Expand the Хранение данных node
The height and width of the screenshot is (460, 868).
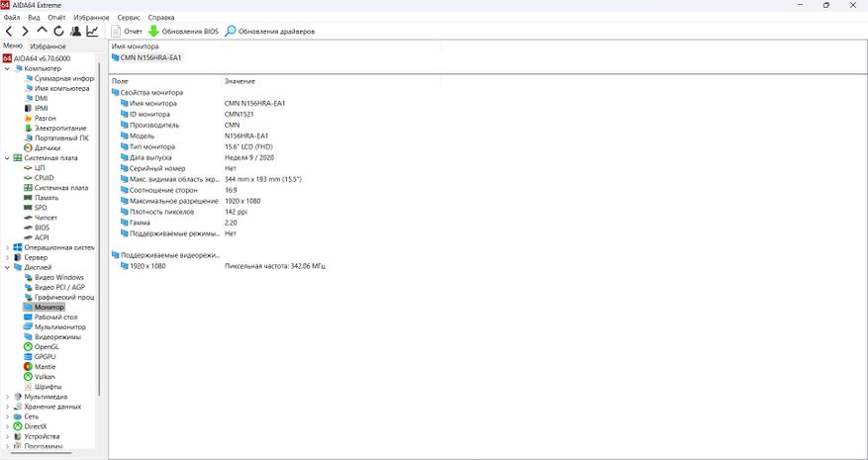pos(7,407)
